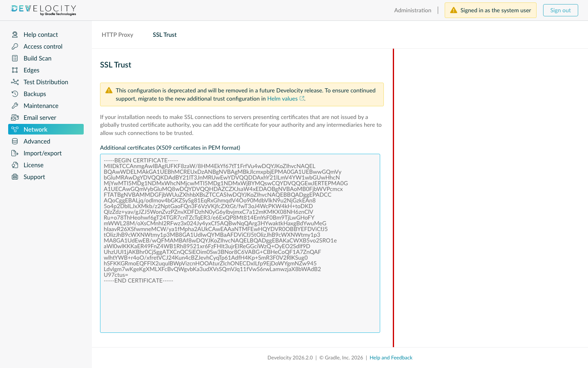Open the Administration link in header

[413, 10]
